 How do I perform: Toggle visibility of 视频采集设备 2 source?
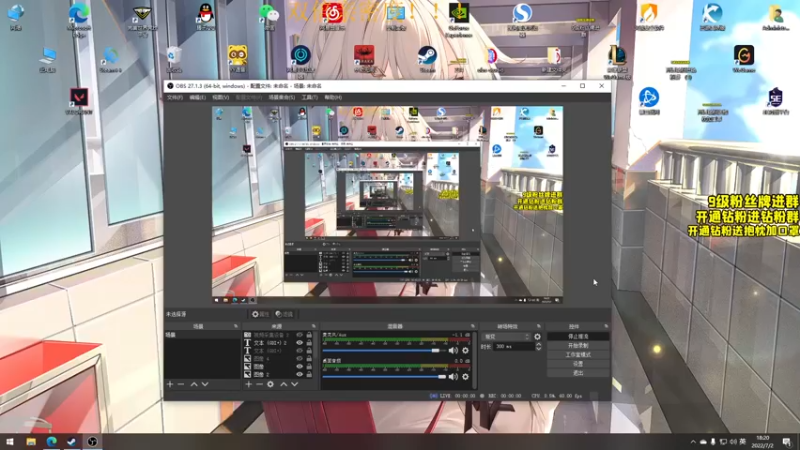tap(299, 335)
